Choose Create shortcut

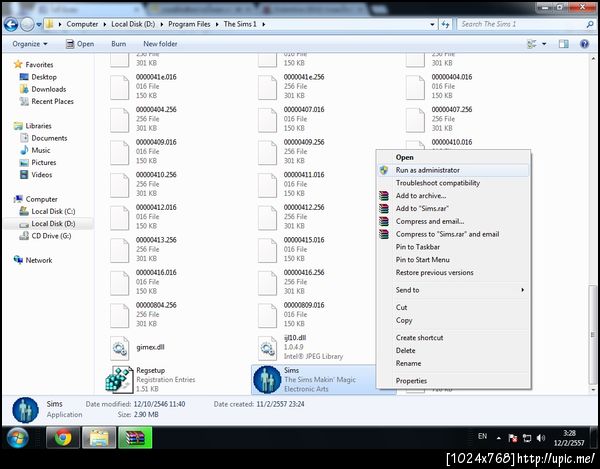453,338
